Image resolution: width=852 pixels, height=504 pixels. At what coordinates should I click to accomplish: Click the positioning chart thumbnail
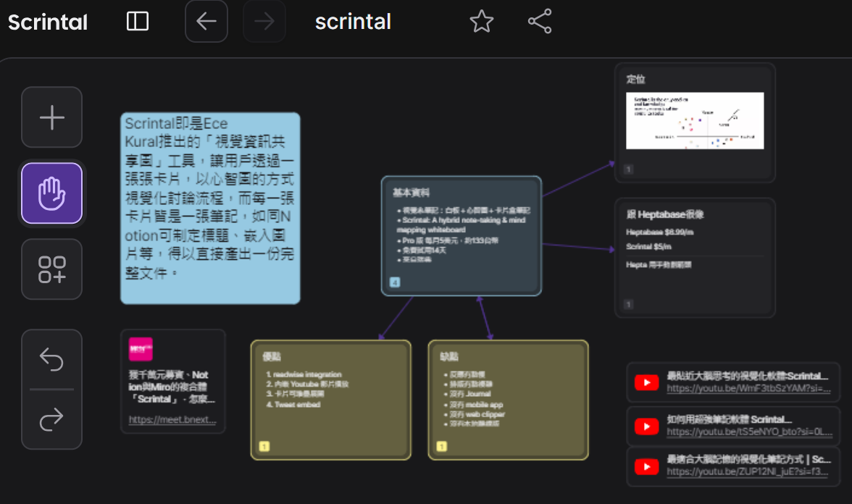tap(695, 120)
